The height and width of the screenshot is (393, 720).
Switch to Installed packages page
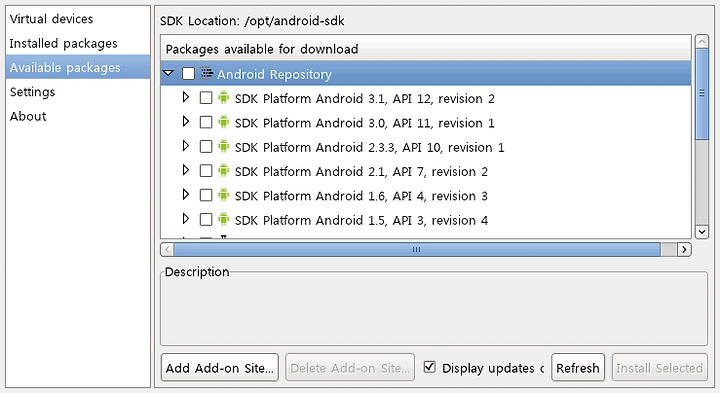[x=78, y=43]
